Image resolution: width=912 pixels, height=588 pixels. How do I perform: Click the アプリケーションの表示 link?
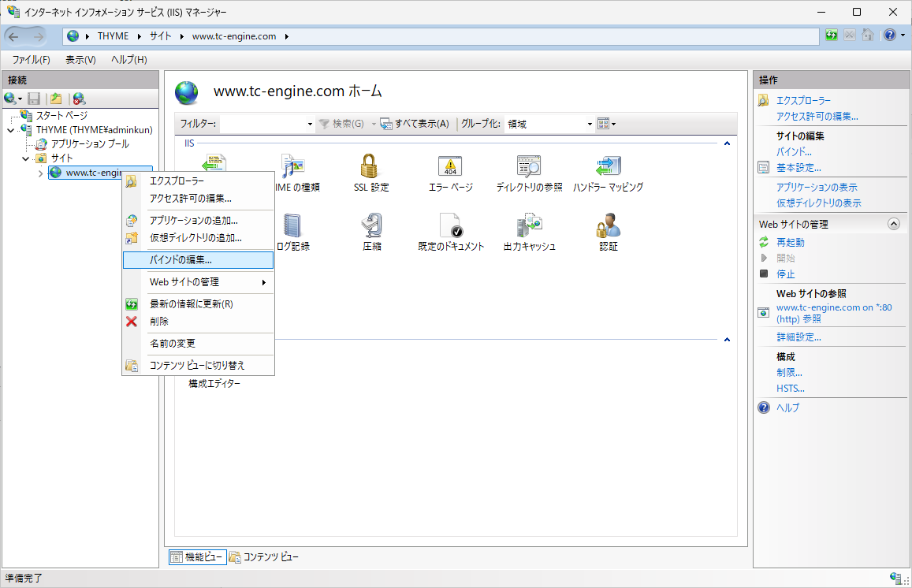coord(817,188)
